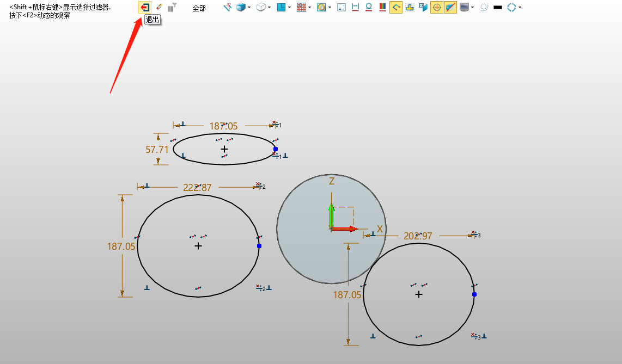Click the exit sketch (退出) icon

pos(144,8)
